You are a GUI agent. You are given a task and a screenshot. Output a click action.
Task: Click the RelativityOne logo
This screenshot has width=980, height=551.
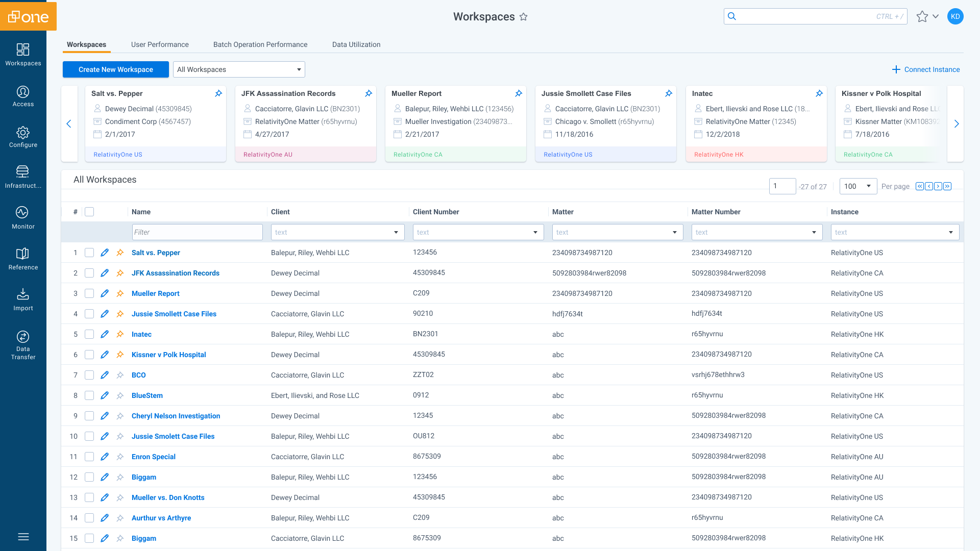pyautogui.click(x=28, y=15)
